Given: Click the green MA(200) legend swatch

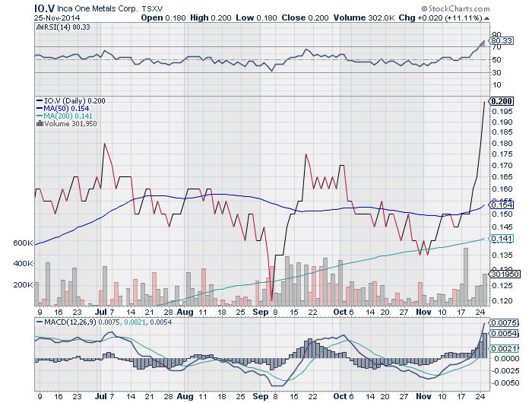Looking at the screenshot, I should pos(39,116).
